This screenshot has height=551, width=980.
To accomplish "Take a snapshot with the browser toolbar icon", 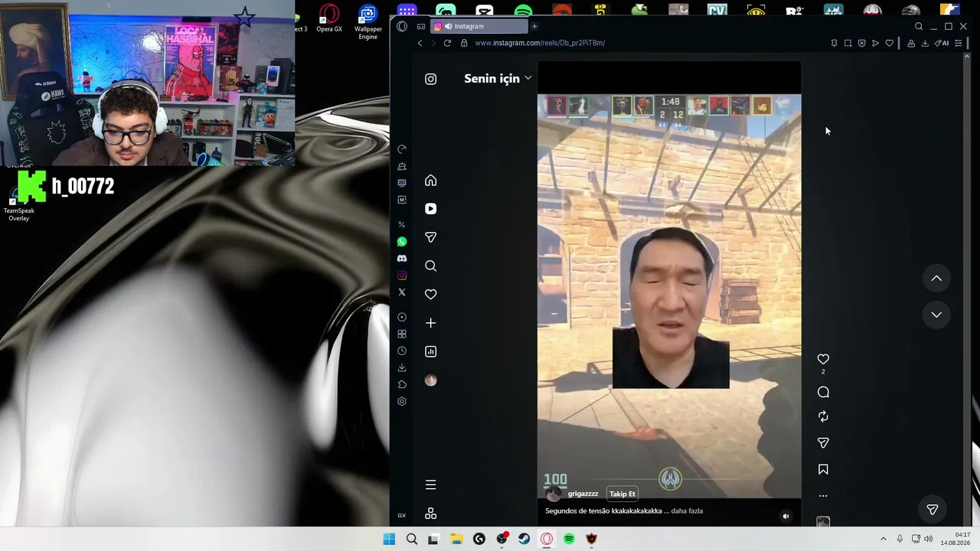I will (848, 43).
